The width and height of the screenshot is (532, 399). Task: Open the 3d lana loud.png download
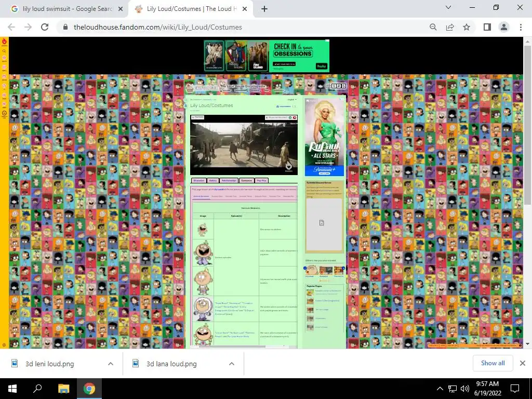click(x=171, y=364)
